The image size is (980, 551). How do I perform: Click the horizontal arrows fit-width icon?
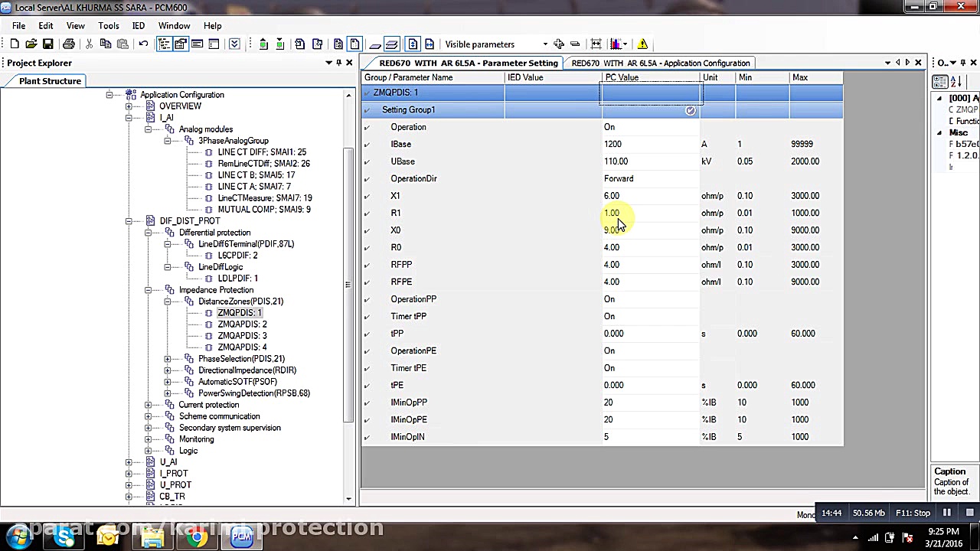coord(596,44)
